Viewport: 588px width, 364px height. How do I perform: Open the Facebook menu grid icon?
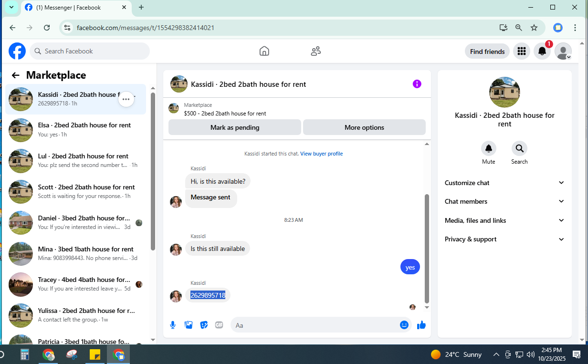pos(521,51)
